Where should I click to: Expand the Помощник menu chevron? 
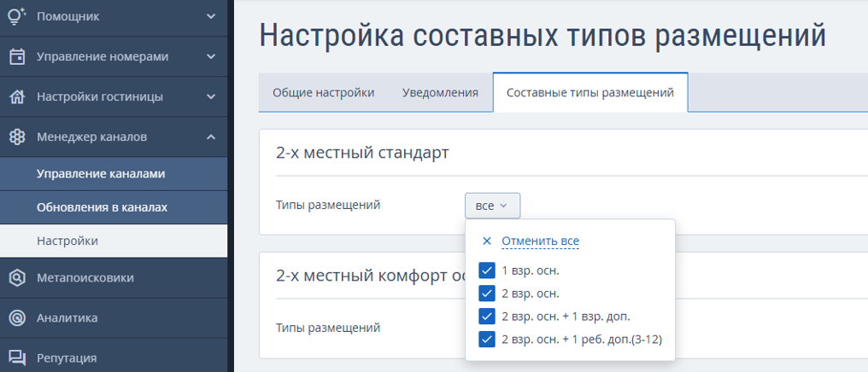click(211, 16)
